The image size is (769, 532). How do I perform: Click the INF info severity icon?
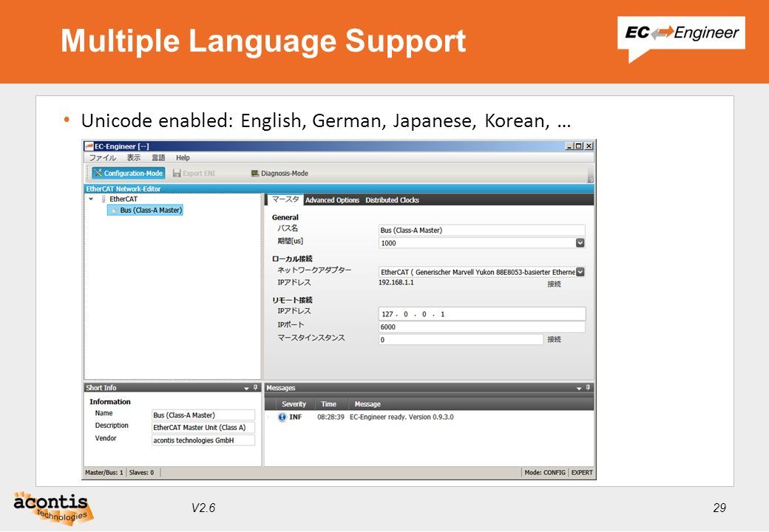pyautogui.click(x=282, y=417)
